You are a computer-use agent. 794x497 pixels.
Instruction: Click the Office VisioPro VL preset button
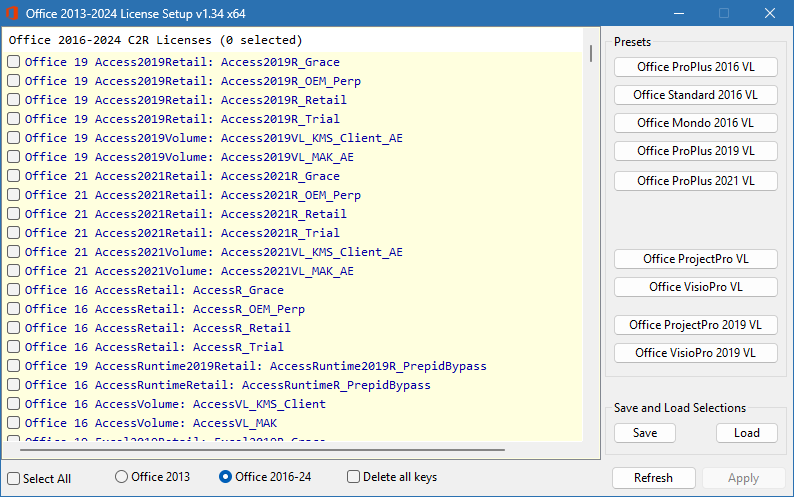(696, 287)
